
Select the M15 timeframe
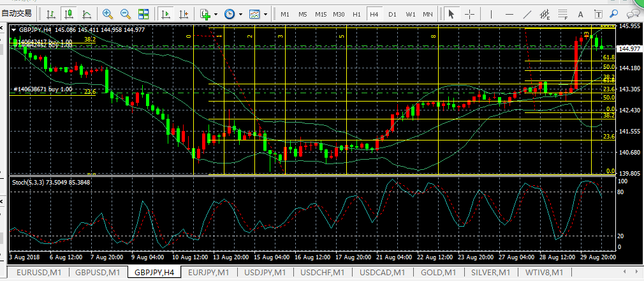coord(321,15)
